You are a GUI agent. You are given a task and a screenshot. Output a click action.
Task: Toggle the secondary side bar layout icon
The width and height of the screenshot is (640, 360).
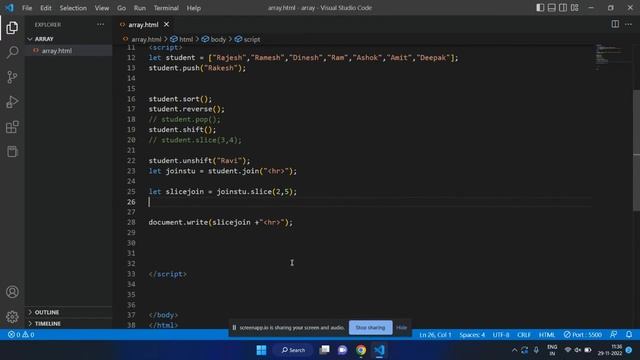tap(563, 8)
